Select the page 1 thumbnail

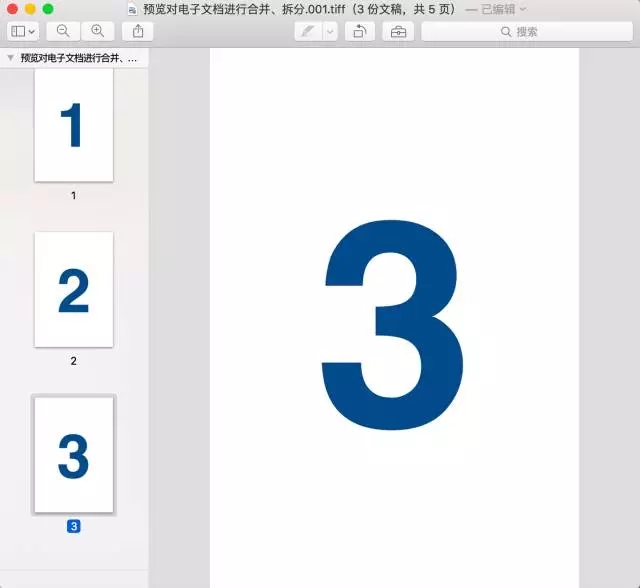74,125
